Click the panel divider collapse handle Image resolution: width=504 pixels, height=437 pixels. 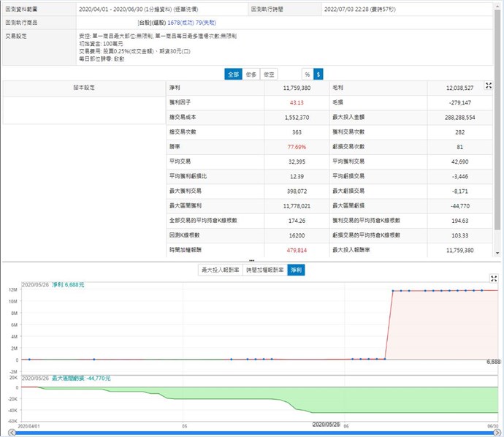(251, 260)
